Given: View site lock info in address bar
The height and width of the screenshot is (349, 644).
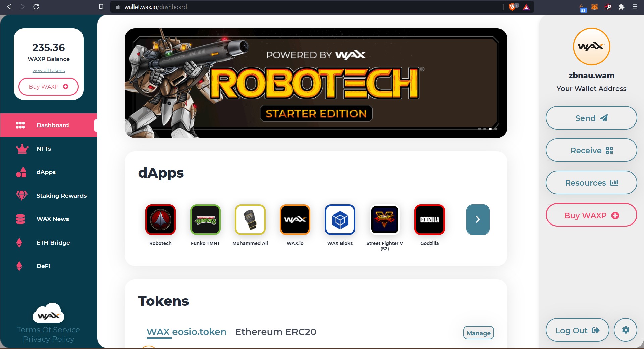Looking at the screenshot, I should click(118, 7).
